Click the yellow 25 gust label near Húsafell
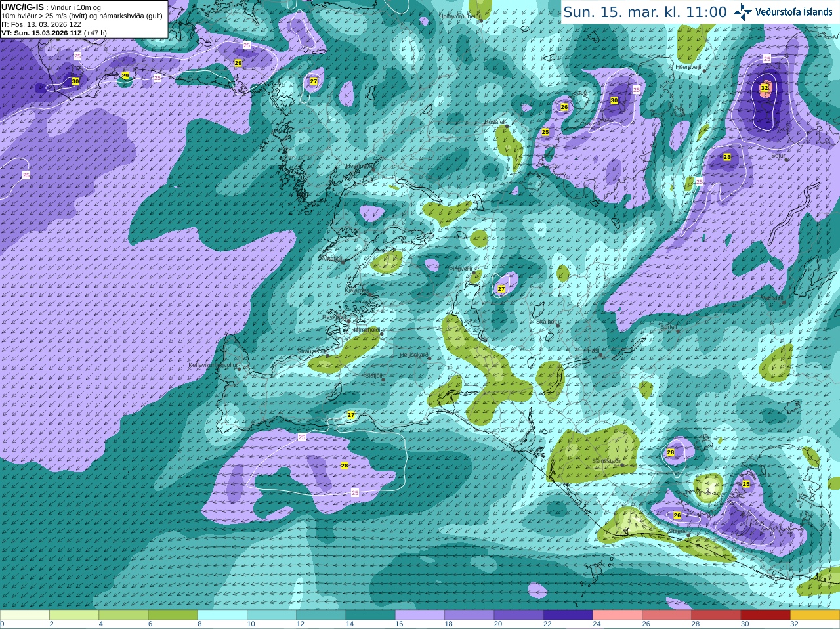Screen dimensions: 840x629 coord(545,132)
